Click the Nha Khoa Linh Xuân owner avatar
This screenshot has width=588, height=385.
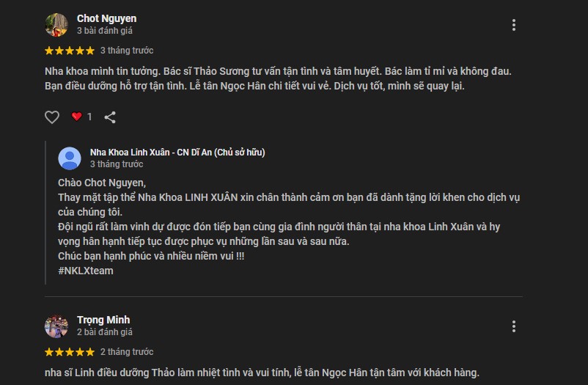[70, 158]
